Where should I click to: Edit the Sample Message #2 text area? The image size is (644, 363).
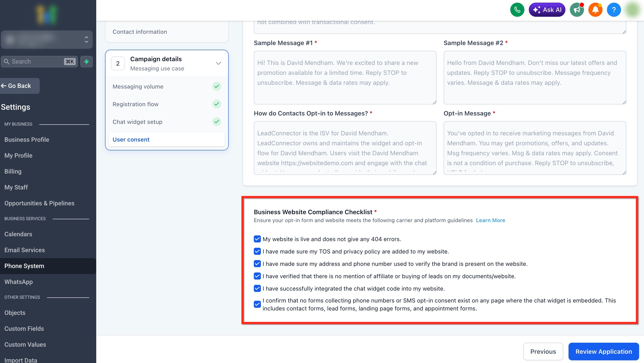pos(535,78)
